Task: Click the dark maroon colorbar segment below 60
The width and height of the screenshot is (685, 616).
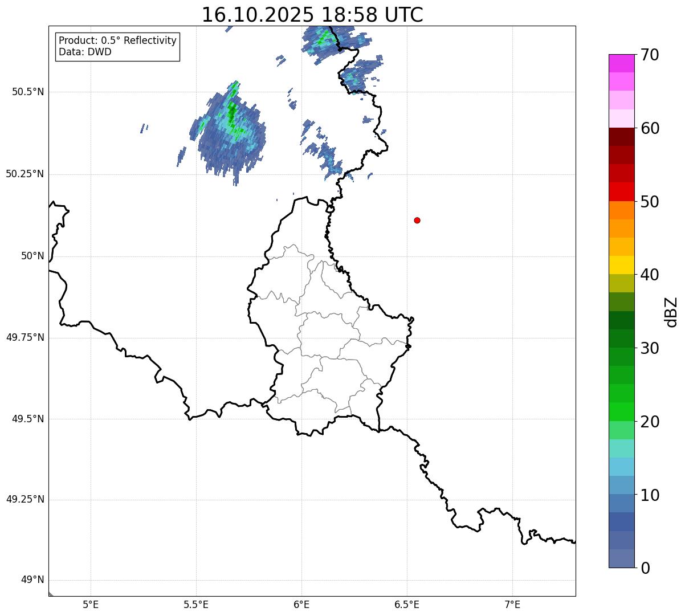Action: [621, 137]
